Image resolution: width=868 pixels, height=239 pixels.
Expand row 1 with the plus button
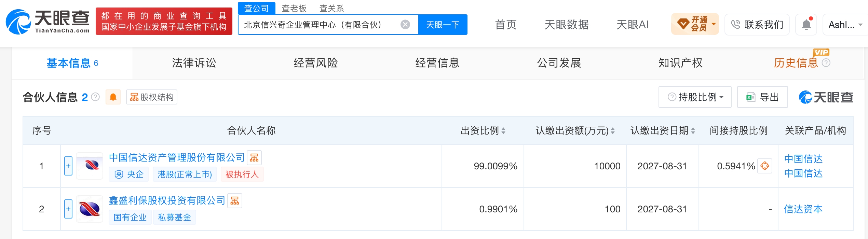pos(68,166)
